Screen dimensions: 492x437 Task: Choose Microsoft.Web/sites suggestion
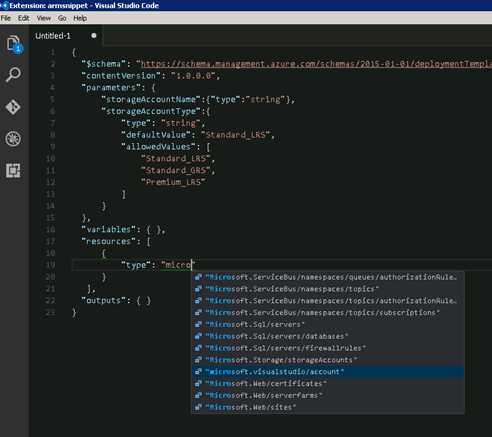(328, 407)
